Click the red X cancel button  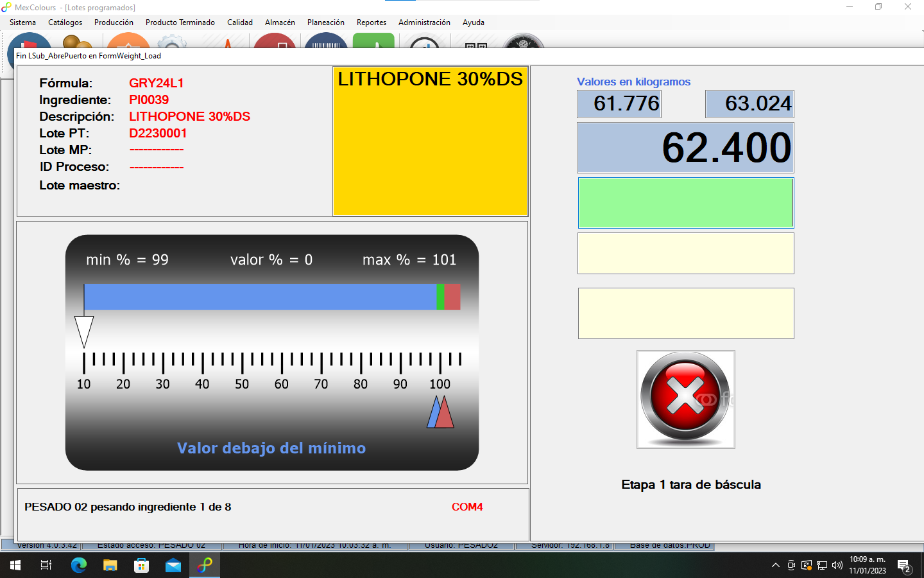[x=685, y=399]
